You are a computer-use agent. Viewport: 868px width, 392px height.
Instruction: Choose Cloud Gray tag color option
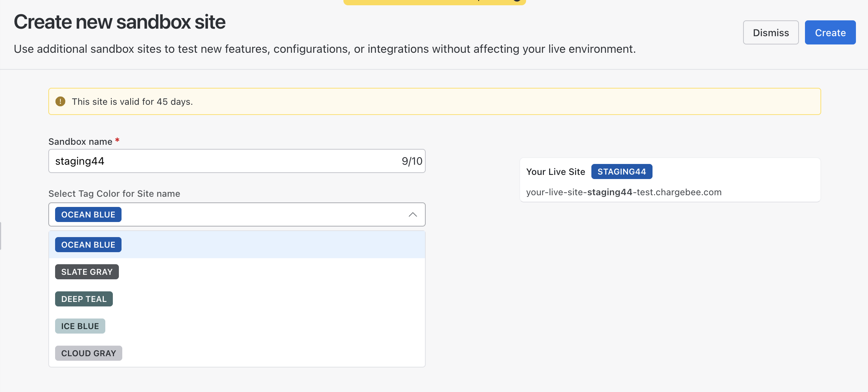pos(88,353)
